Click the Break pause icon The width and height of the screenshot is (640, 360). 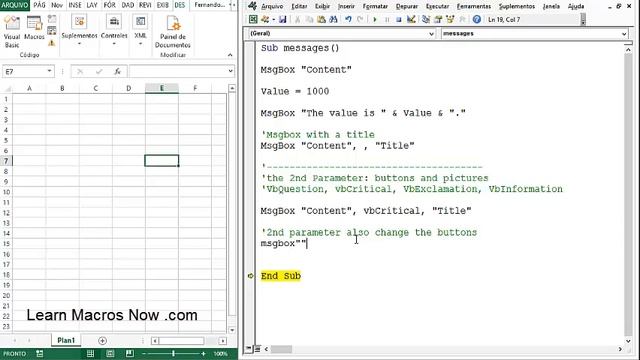tap(387, 19)
